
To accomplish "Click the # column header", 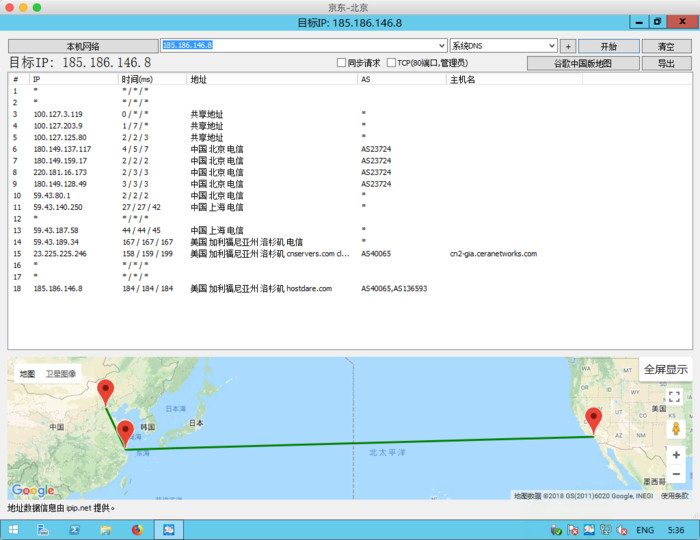I will 19,79.
